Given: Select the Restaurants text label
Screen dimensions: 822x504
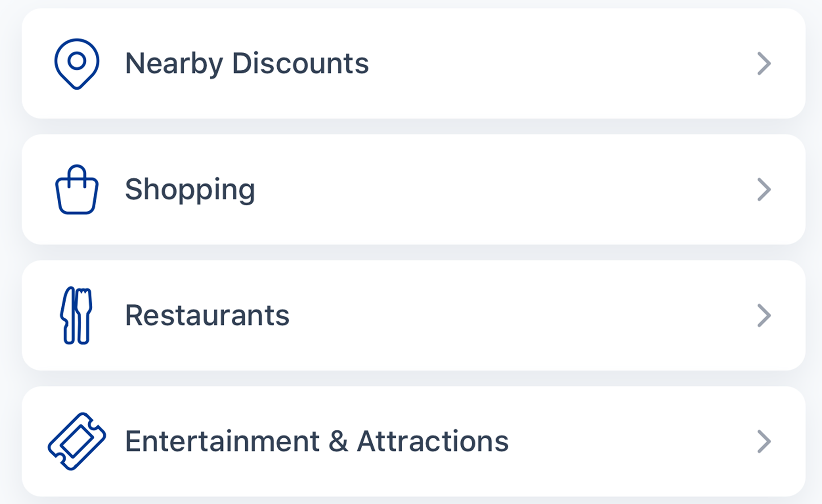Looking at the screenshot, I should (x=207, y=315).
